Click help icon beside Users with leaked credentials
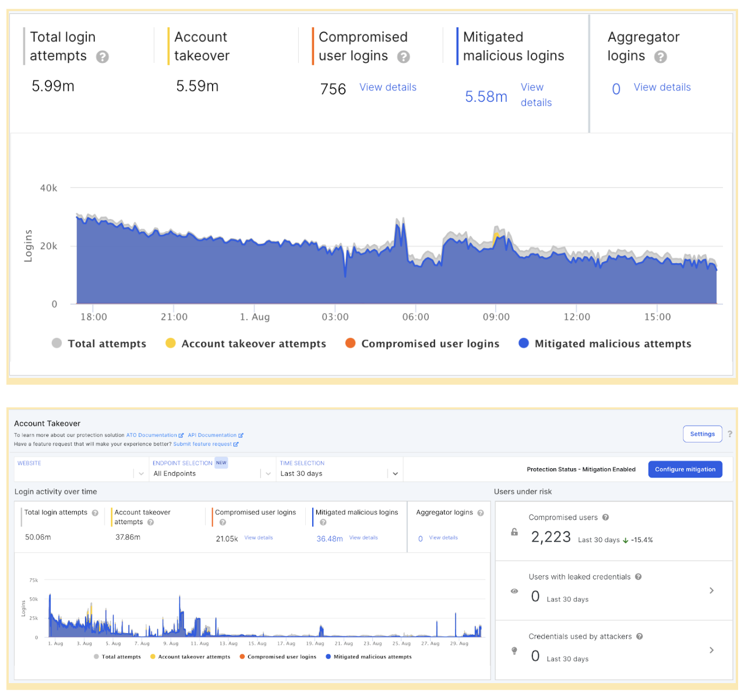Screen dimensions: 748x700 point(638,577)
